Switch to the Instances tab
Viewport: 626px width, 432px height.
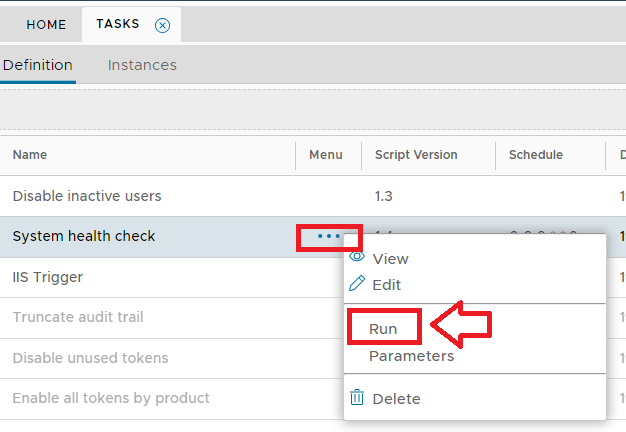(x=142, y=65)
